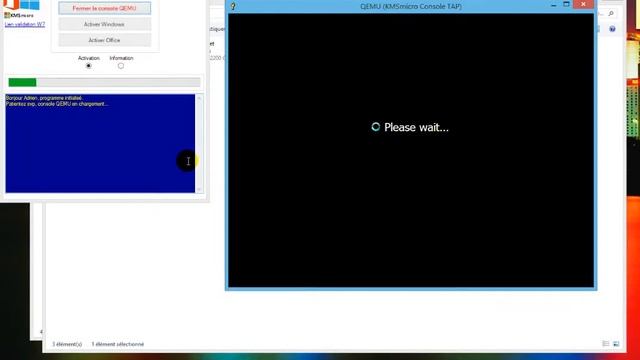Image resolution: width=640 pixels, height=360 pixels.
Task: Select the Activation radio button
Action: point(89,66)
